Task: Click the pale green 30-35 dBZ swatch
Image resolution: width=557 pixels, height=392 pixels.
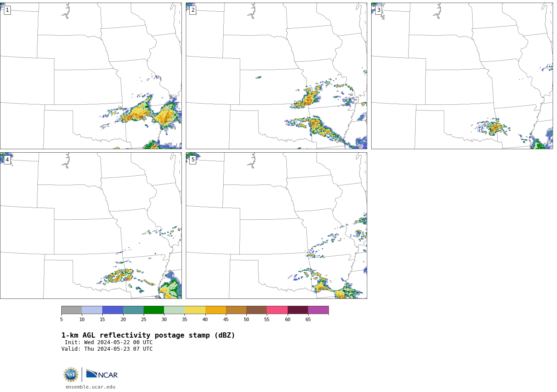Action: [x=174, y=310]
